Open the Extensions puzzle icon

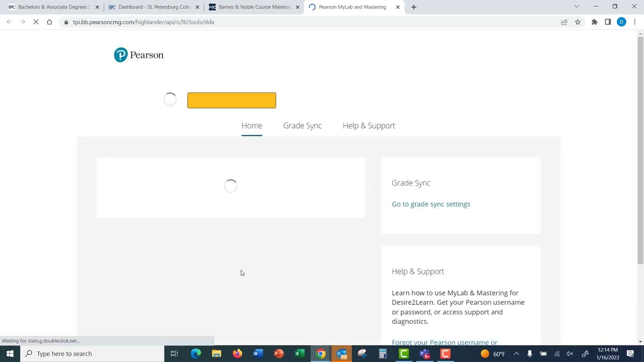[595, 22]
